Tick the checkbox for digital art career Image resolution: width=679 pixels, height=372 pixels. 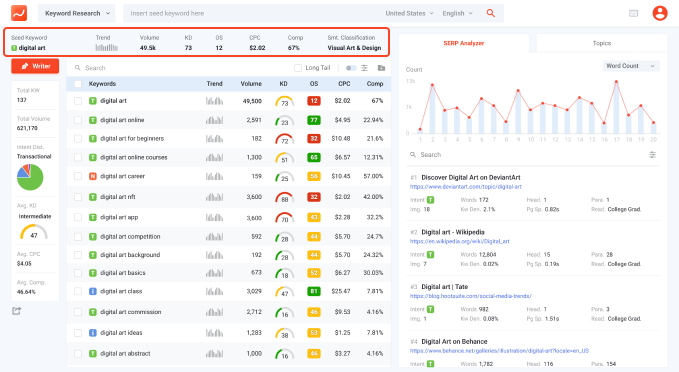[x=78, y=176]
